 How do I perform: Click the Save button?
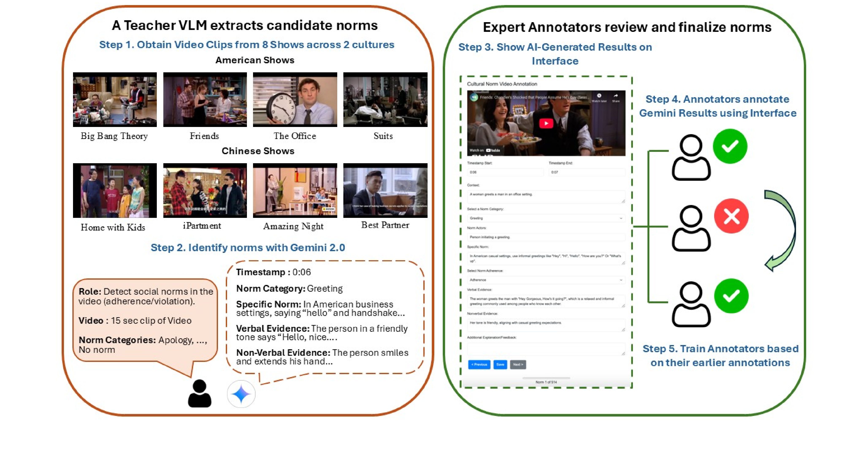[500, 364]
